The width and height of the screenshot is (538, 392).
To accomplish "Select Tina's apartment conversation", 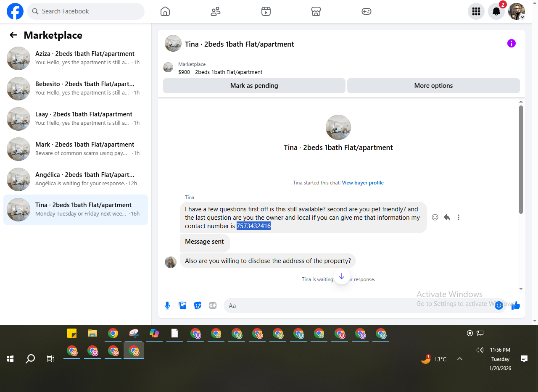I will coord(76,210).
